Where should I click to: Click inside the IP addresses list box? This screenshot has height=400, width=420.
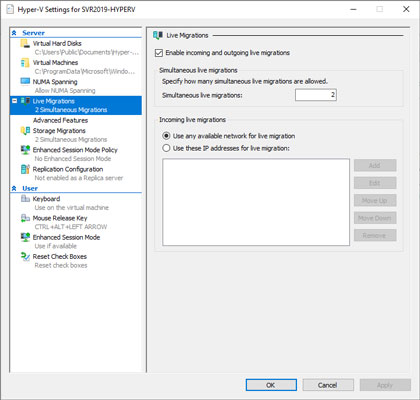(256, 202)
